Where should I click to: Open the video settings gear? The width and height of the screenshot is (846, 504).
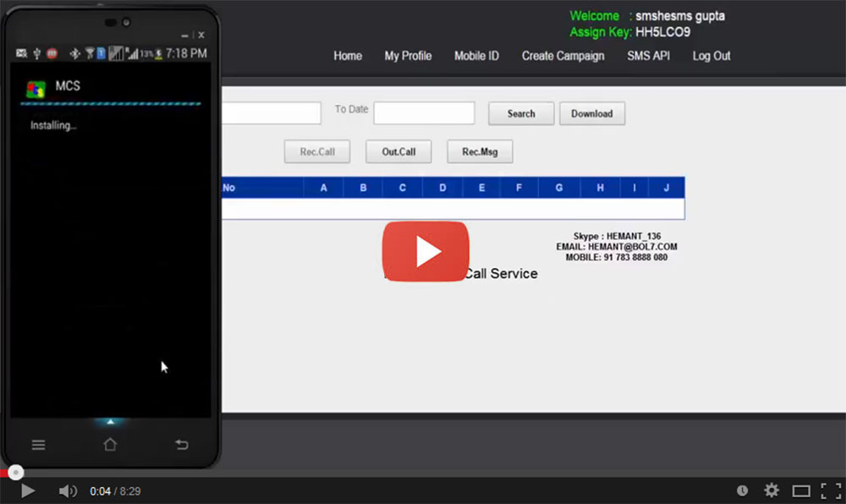click(x=772, y=490)
